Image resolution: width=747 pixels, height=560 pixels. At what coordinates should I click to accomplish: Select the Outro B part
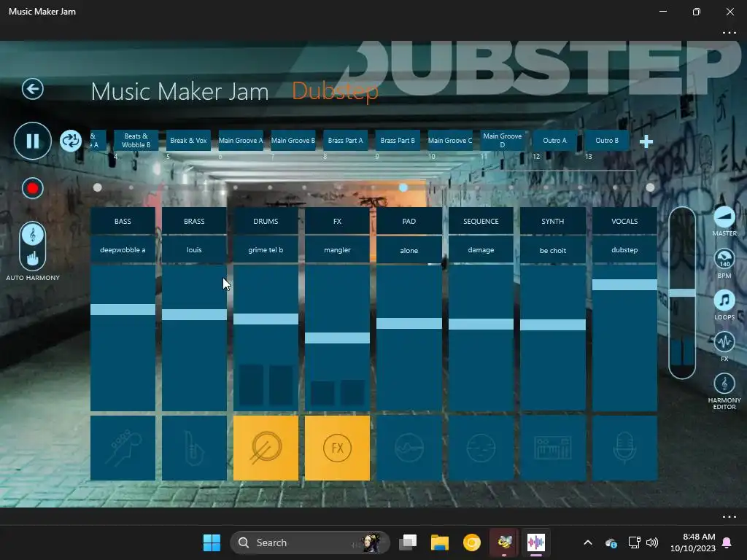tap(607, 141)
